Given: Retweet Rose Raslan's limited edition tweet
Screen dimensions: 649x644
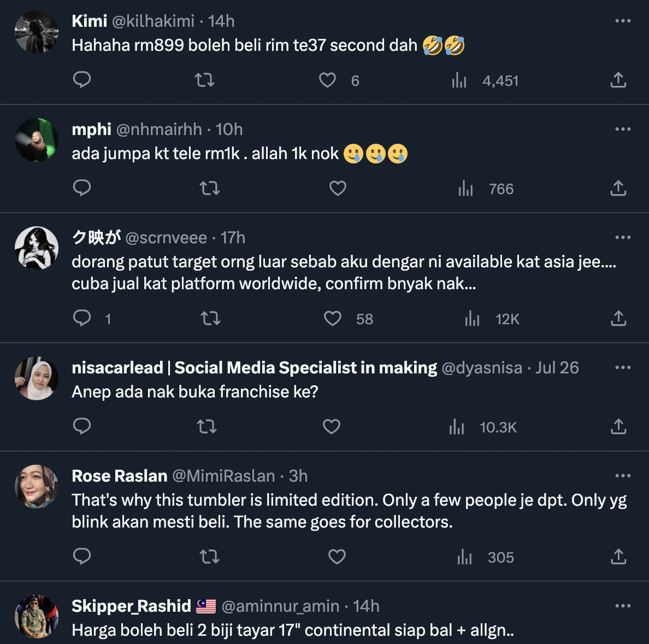Looking at the screenshot, I should pos(209,557).
